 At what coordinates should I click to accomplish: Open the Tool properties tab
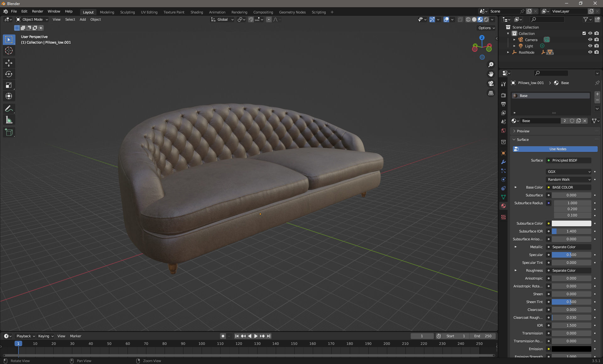(x=503, y=84)
